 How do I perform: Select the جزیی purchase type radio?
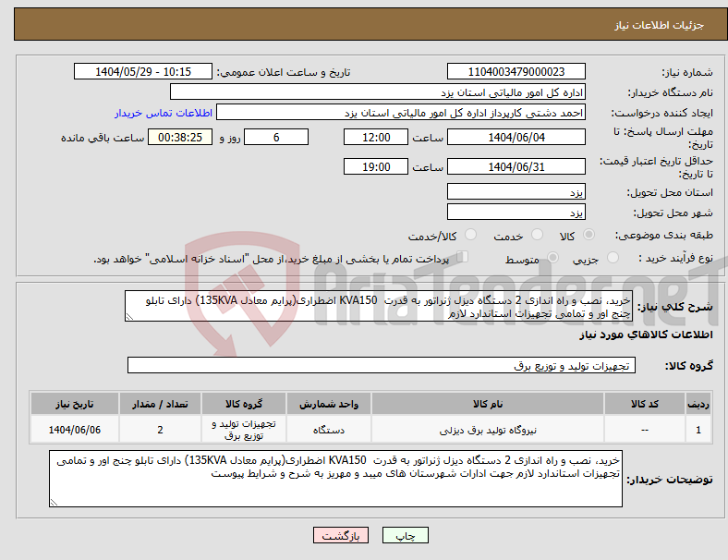(x=613, y=257)
